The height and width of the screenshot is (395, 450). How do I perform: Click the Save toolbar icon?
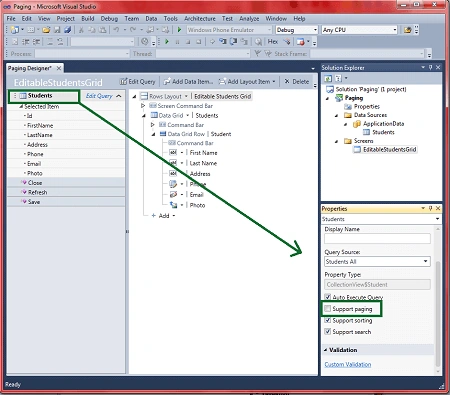click(x=57, y=30)
